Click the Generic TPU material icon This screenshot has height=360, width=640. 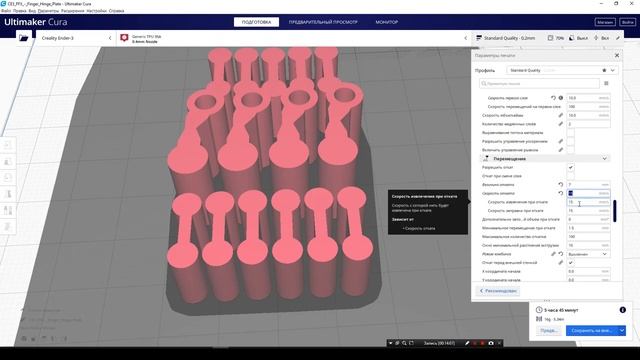click(x=124, y=38)
